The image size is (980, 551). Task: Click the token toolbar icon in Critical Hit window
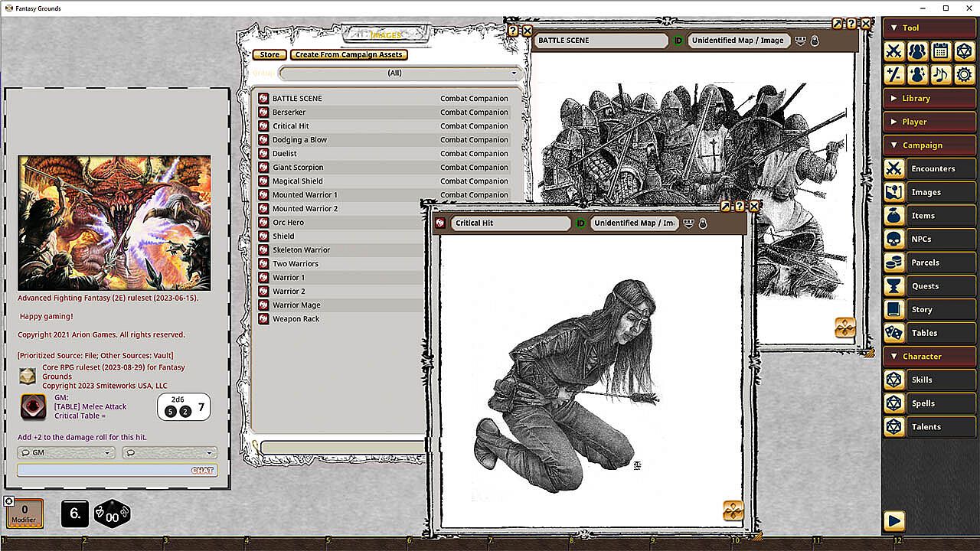[733, 510]
